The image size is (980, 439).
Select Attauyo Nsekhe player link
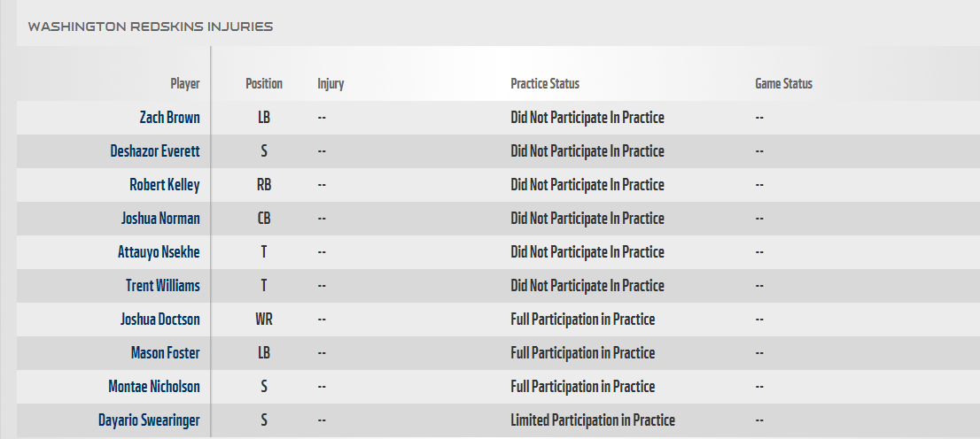[x=159, y=252]
